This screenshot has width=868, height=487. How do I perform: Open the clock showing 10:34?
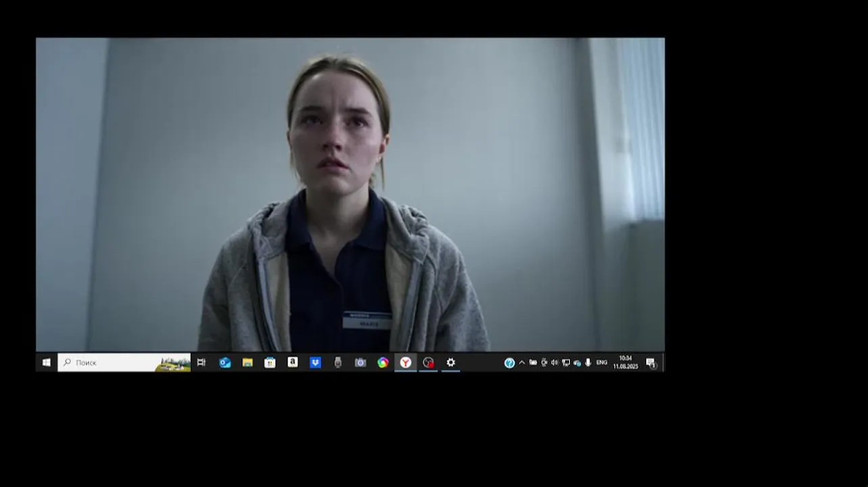point(626,363)
